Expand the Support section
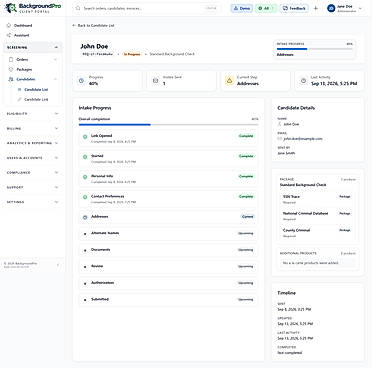 click(33, 187)
